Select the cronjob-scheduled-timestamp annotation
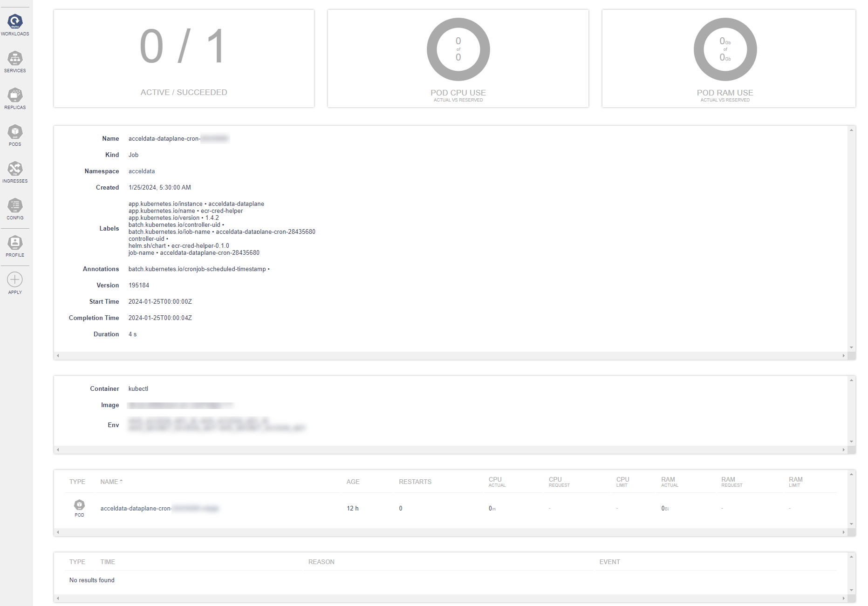 pos(199,269)
